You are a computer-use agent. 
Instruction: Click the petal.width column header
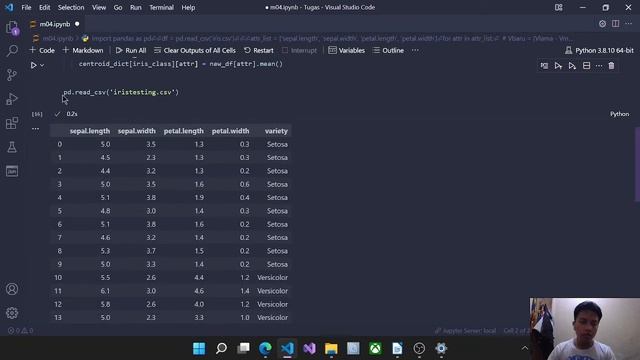click(230, 131)
